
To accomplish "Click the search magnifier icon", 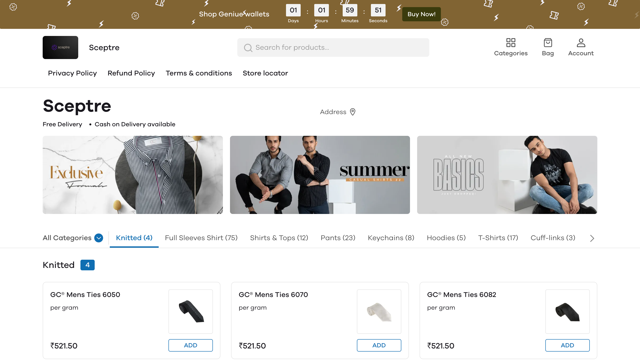I will click(248, 47).
